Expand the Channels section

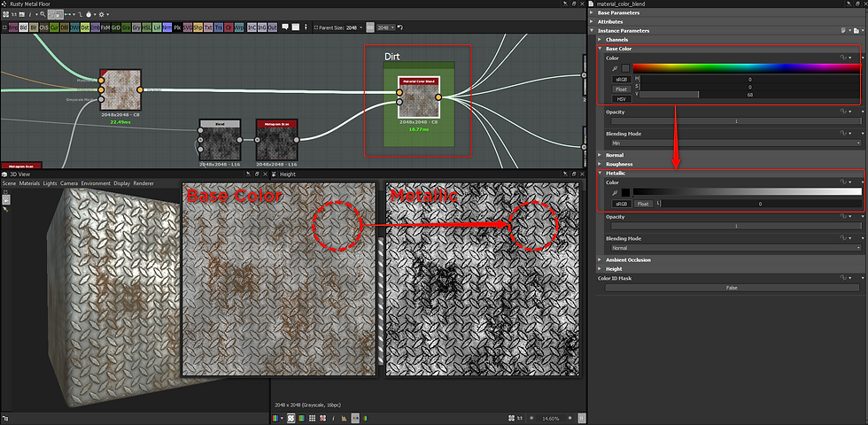pyautogui.click(x=601, y=40)
